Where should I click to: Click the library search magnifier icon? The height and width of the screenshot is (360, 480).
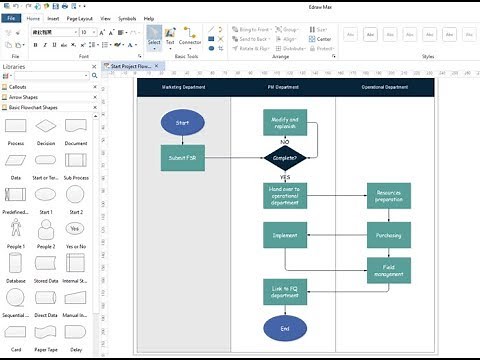coord(95,76)
